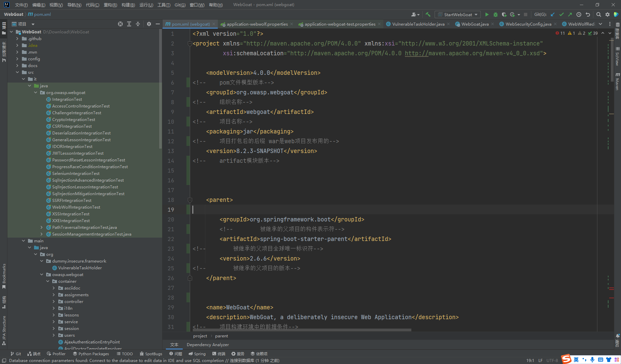Expand the config folder
This screenshot has width=621, height=364.
point(17,59)
